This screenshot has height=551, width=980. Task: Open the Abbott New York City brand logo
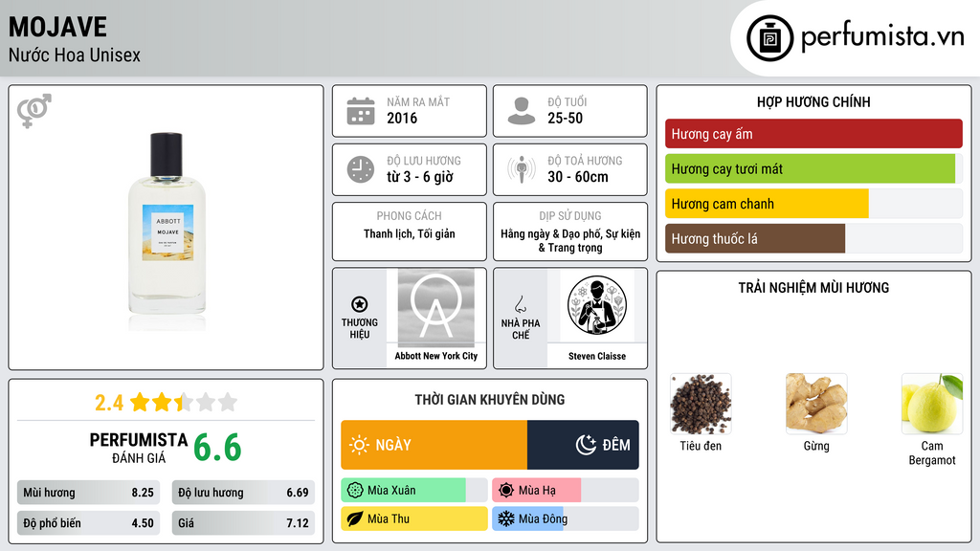[435, 307]
